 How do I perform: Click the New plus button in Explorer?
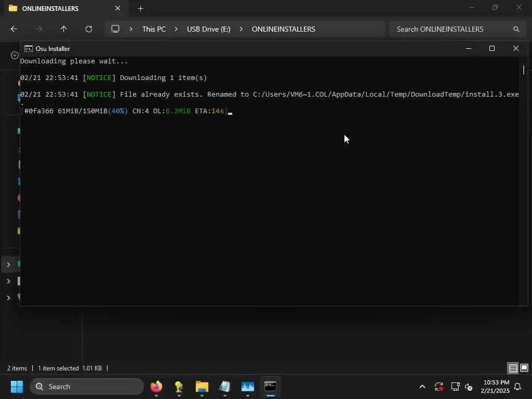(x=14, y=55)
